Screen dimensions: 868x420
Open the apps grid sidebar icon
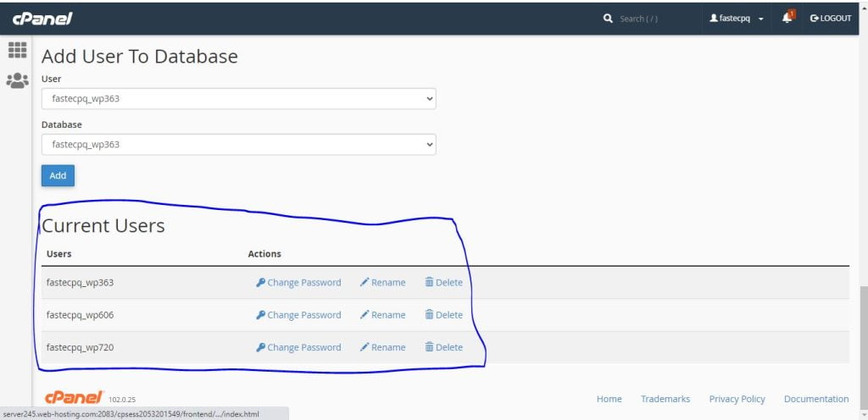coord(17,50)
